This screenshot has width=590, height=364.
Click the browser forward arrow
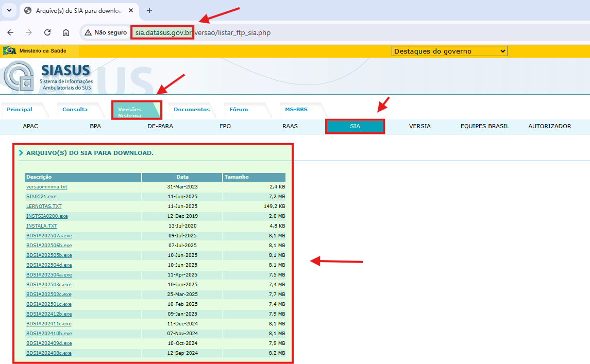click(x=29, y=32)
